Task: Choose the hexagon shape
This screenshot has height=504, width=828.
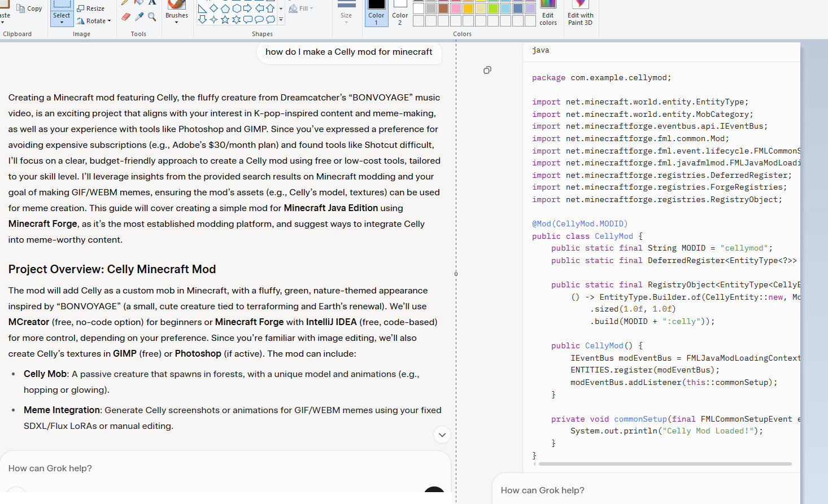Action: 236,8
